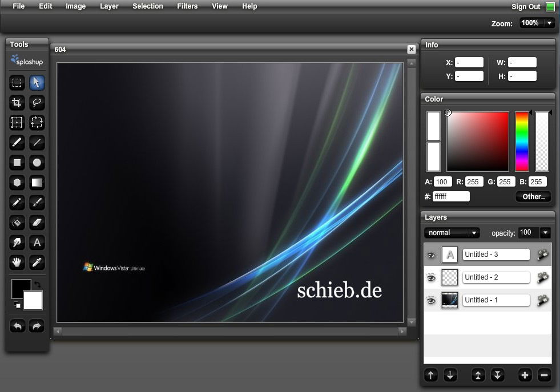Choose the Polygon shape tool

point(17,183)
